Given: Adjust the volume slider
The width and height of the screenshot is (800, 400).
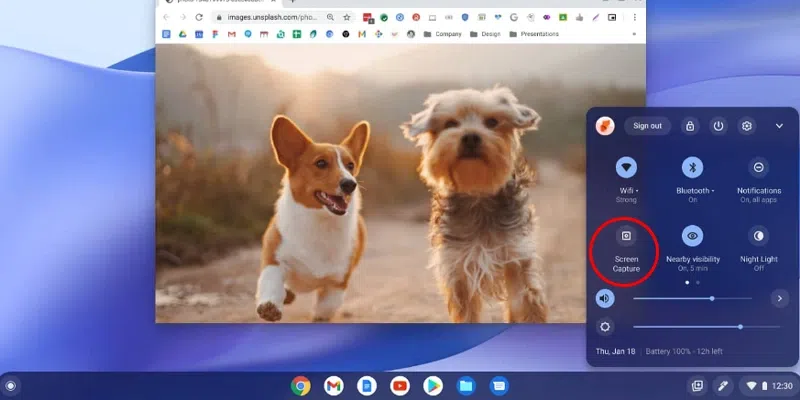Looking at the screenshot, I should (692, 298).
